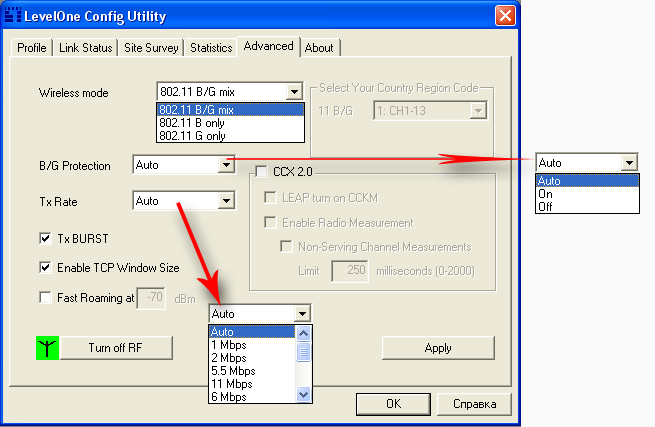Pick 5.5 Mbps Tx rate

click(252, 371)
